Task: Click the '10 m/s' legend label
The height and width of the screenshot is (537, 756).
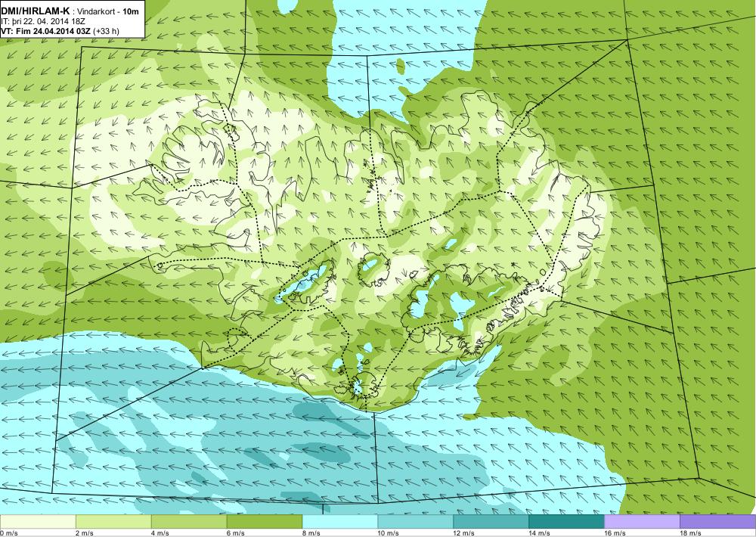Action: click(389, 533)
